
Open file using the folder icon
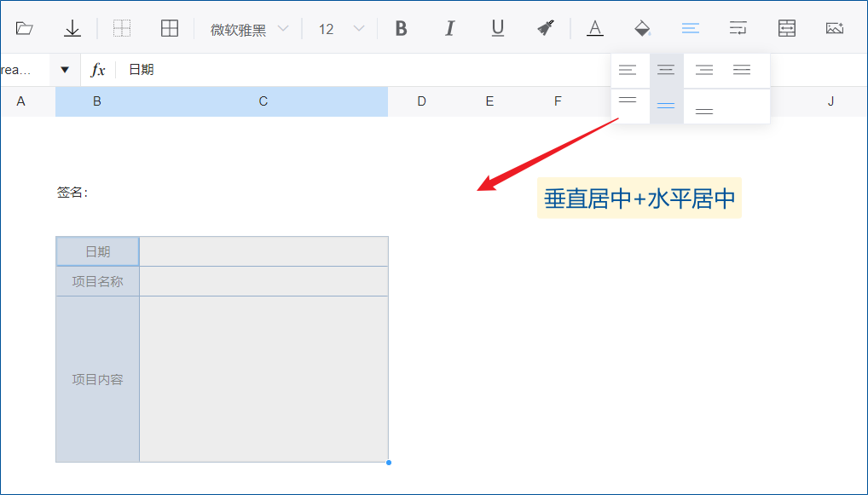(x=25, y=28)
